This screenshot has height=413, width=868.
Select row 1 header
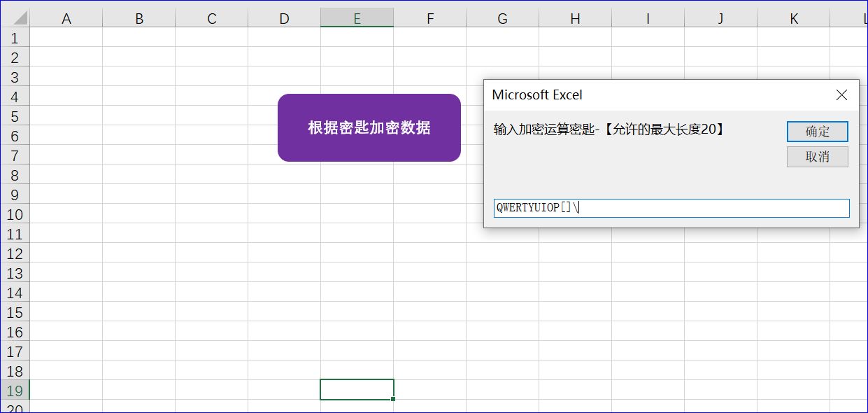coord(15,38)
